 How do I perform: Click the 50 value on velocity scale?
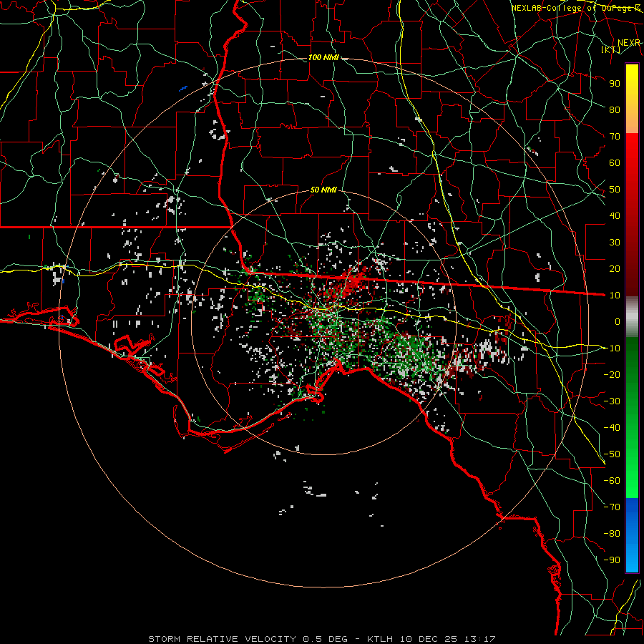[615, 190]
